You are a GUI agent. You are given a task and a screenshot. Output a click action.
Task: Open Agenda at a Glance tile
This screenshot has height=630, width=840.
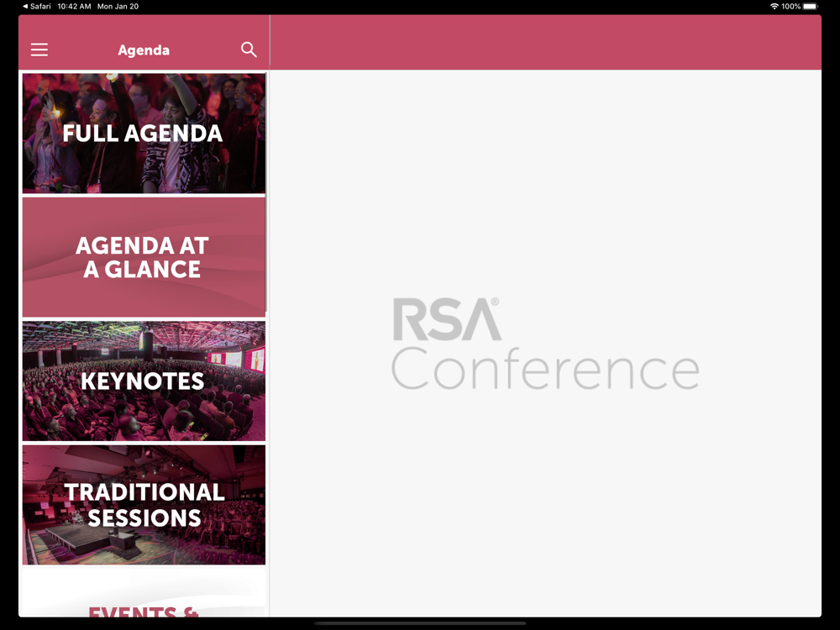click(x=144, y=257)
